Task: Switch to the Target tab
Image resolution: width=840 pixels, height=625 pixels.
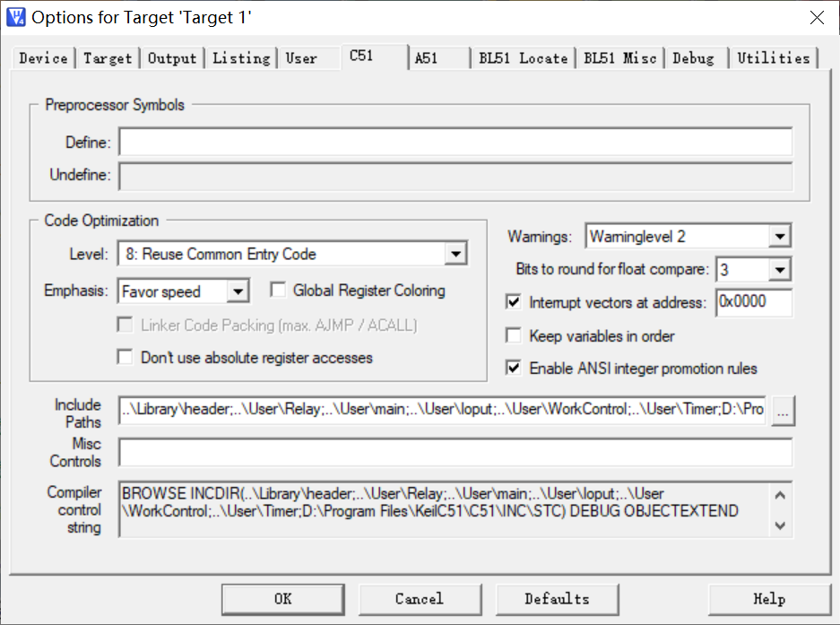Action: click(x=108, y=58)
